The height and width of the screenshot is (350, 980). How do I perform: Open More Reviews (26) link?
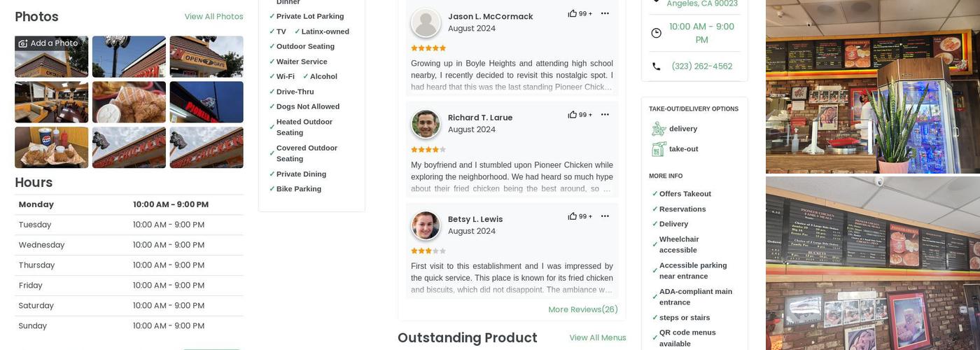pyautogui.click(x=582, y=309)
